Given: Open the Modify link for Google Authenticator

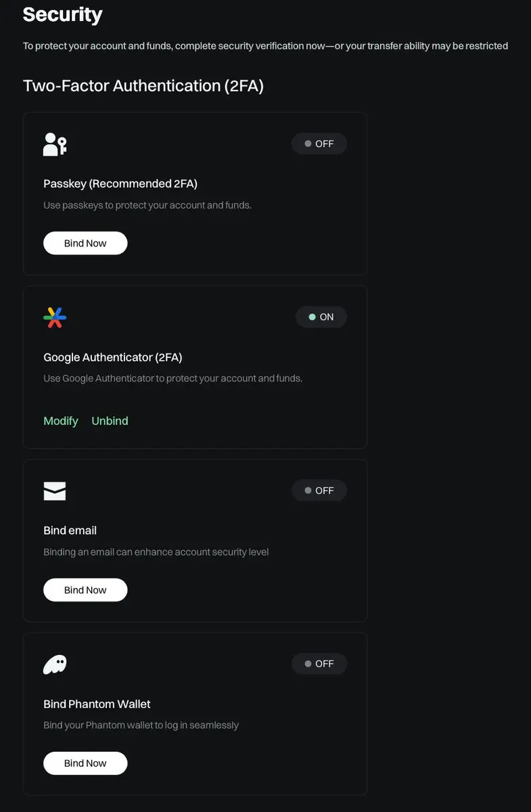Looking at the screenshot, I should pyautogui.click(x=61, y=421).
